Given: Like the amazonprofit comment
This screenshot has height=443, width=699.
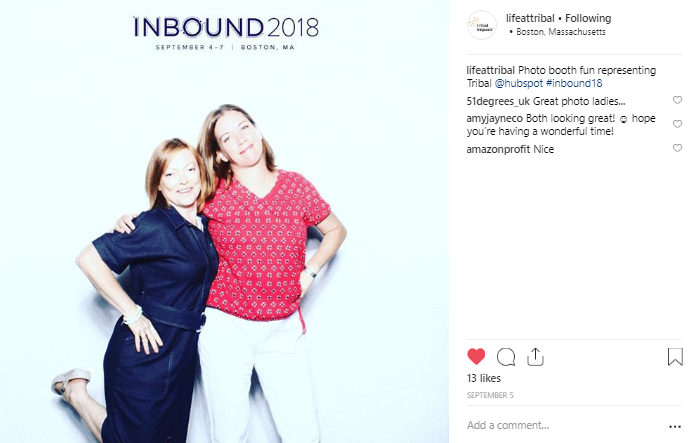Looking at the screenshot, I should [x=677, y=149].
